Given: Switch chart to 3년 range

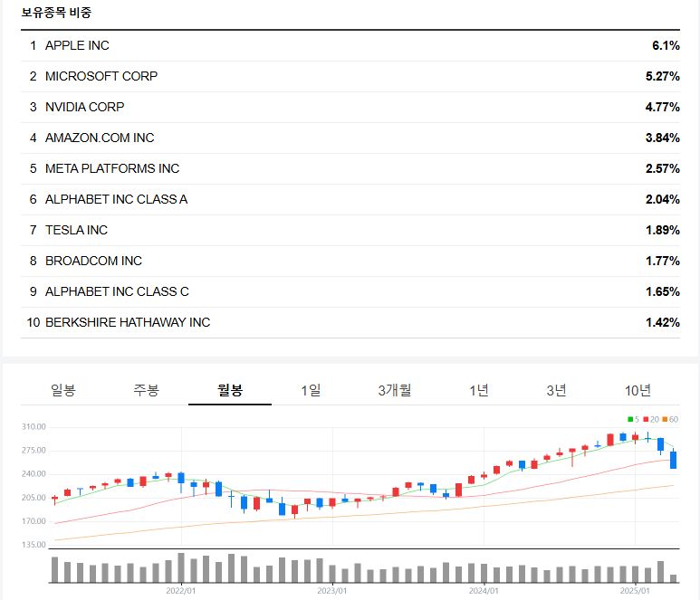Looking at the screenshot, I should click(556, 390).
